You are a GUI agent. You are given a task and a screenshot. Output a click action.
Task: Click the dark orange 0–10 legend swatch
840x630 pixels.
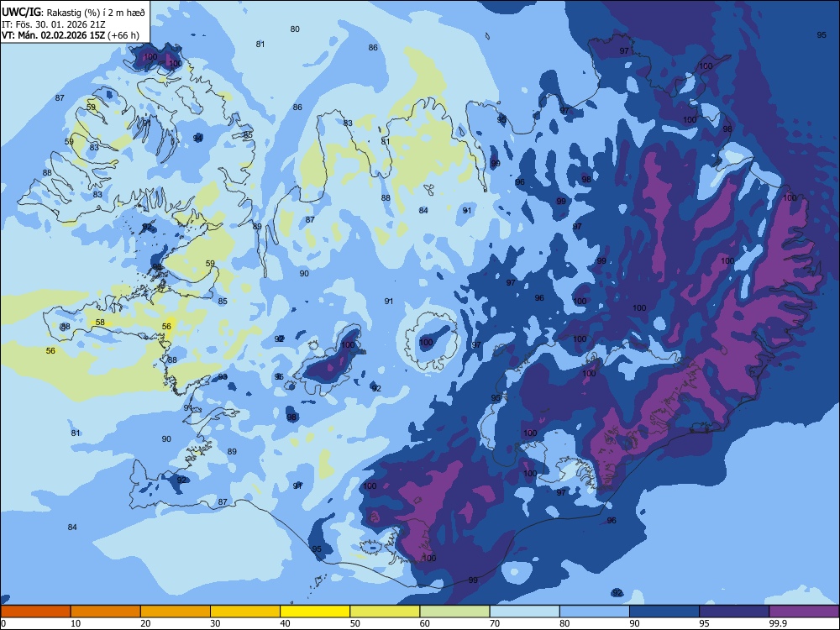pyautogui.click(x=35, y=612)
